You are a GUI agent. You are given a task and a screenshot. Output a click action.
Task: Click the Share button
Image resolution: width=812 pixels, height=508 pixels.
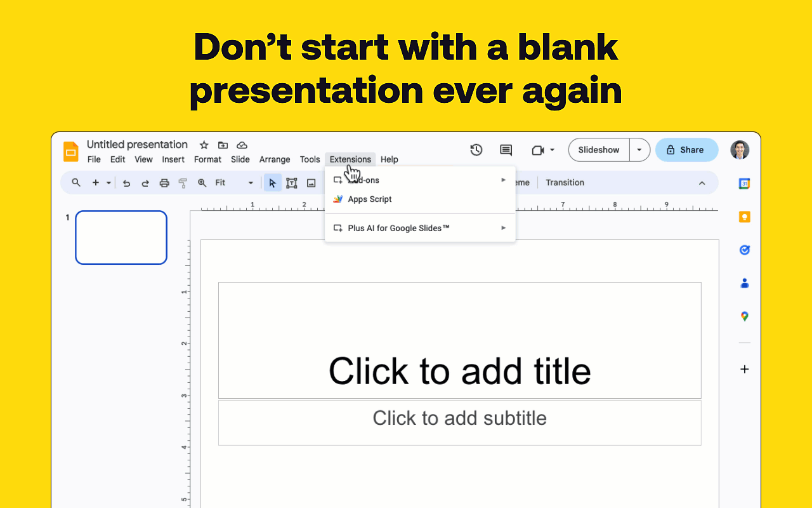click(686, 150)
